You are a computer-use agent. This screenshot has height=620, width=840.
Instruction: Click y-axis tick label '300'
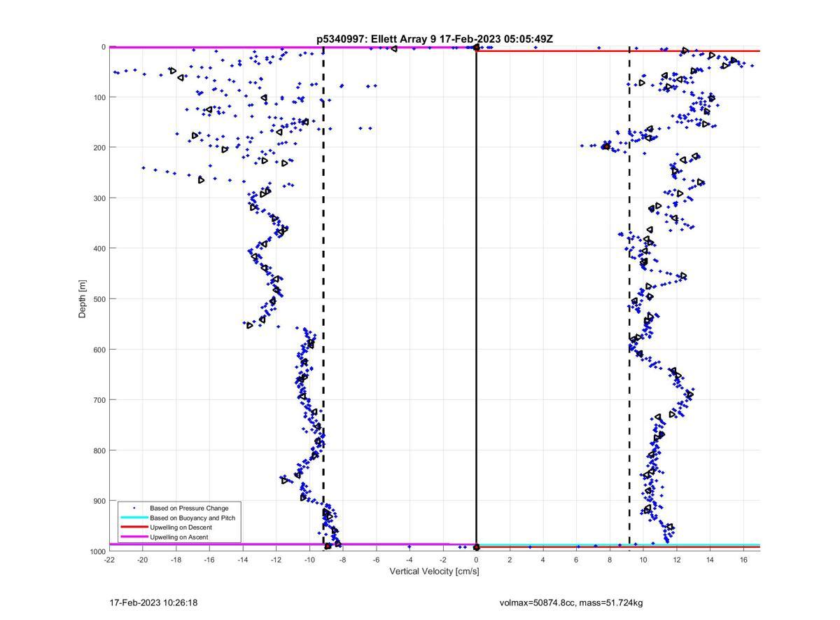point(99,198)
